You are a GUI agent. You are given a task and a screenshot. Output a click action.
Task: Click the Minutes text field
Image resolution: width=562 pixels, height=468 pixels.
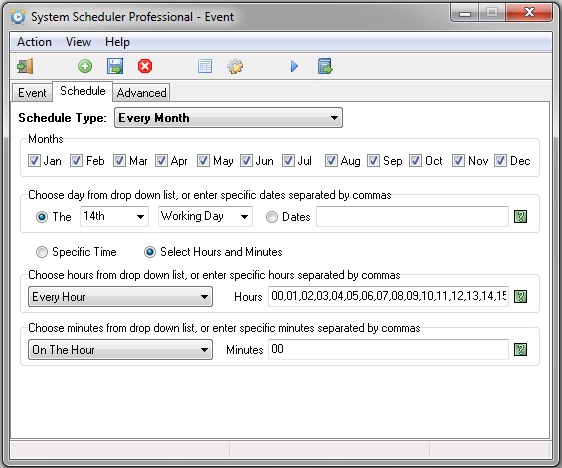[388, 349]
